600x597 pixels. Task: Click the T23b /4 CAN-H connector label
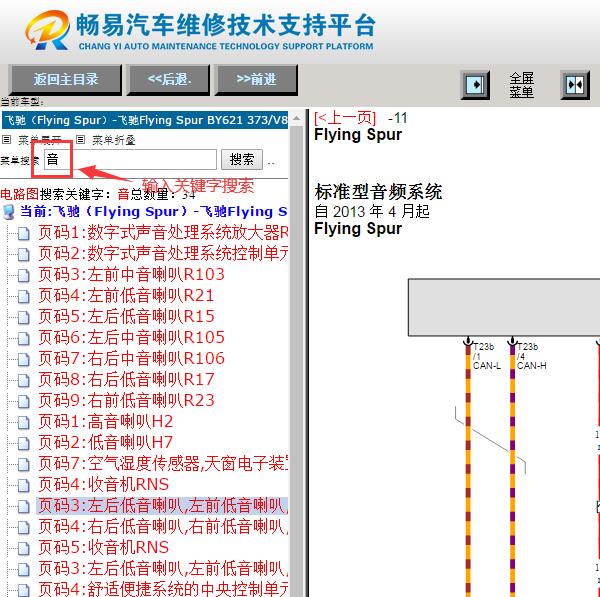[x=532, y=356]
